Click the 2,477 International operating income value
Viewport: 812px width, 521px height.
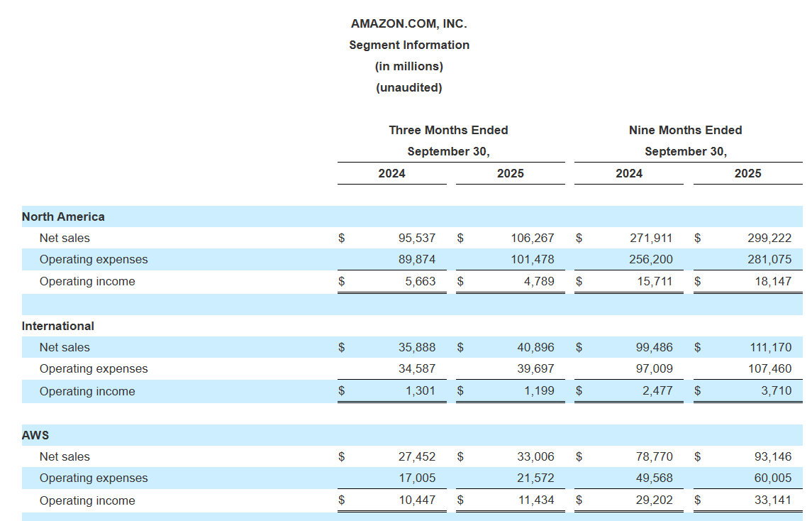(657, 390)
